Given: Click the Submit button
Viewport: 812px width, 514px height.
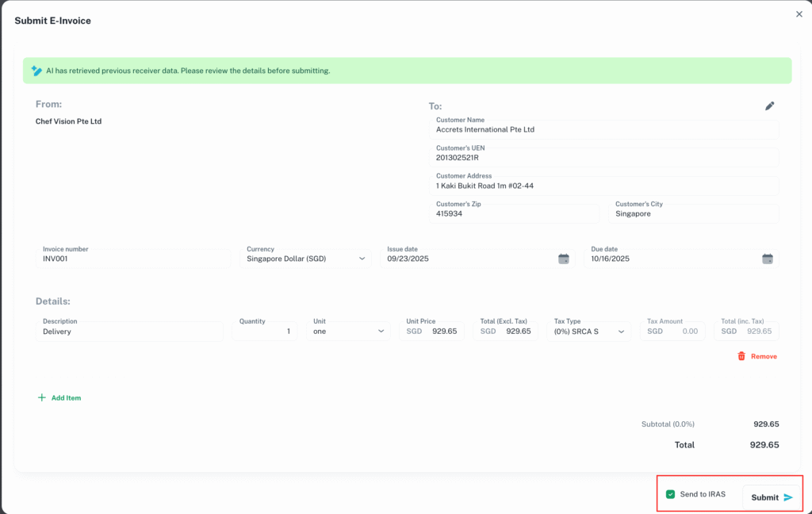Looking at the screenshot, I should [x=771, y=497].
